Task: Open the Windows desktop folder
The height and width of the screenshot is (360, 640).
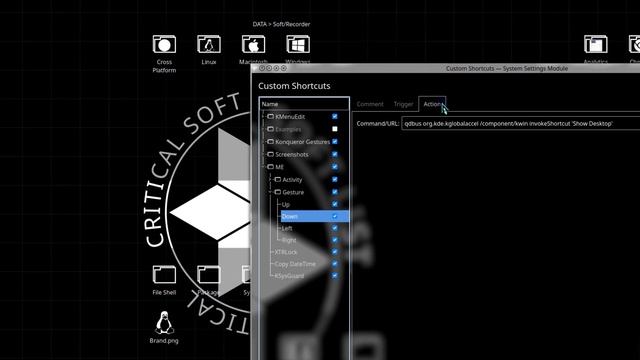Action: pyautogui.click(x=298, y=44)
